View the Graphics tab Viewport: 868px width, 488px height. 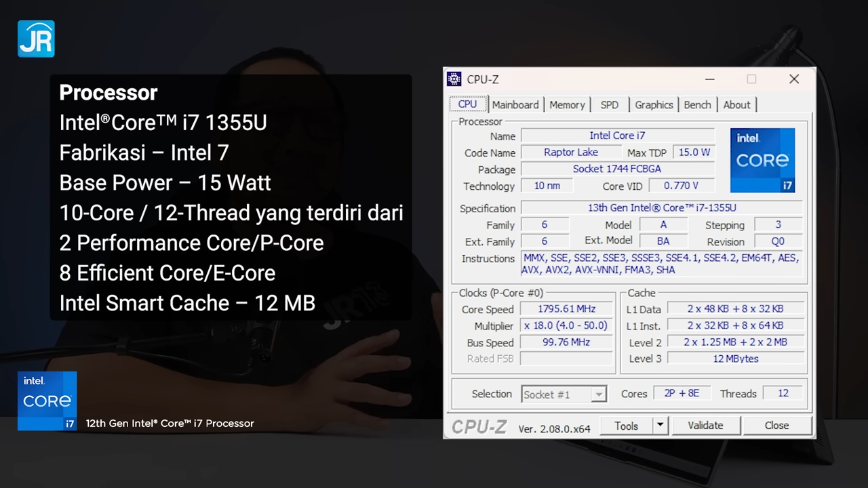tap(653, 104)
